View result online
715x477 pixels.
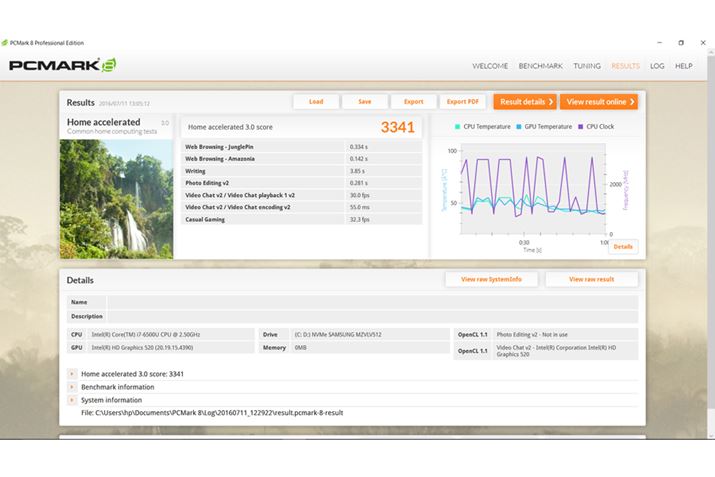599,102
